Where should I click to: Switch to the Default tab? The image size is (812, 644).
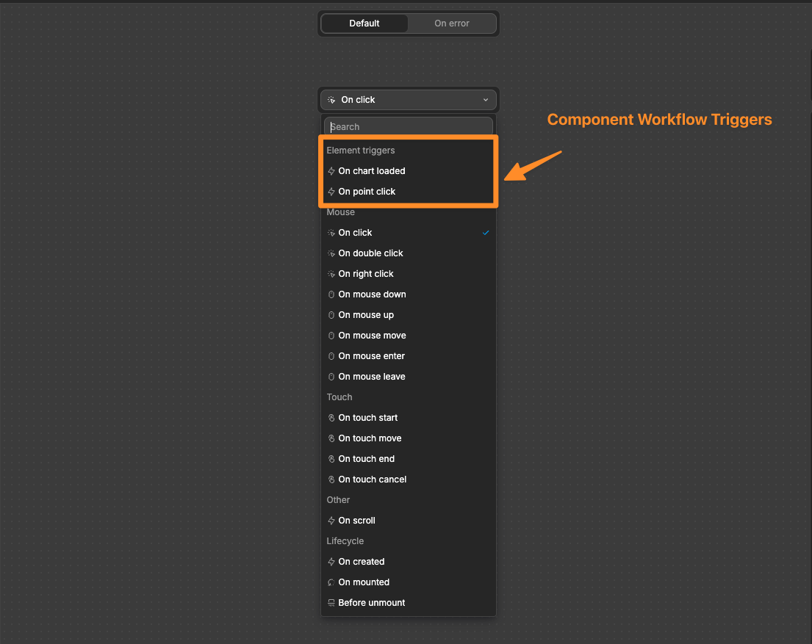[x=364, y=23]
